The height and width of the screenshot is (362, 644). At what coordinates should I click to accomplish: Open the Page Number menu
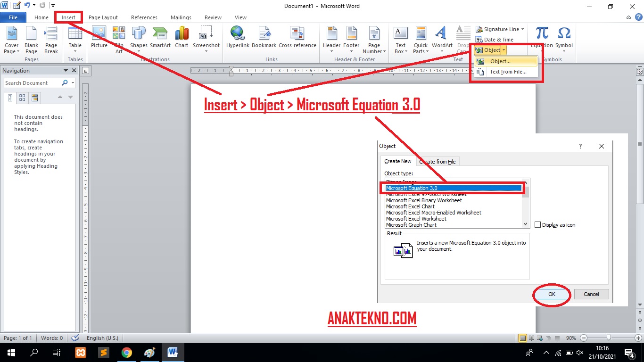[374, 40]
